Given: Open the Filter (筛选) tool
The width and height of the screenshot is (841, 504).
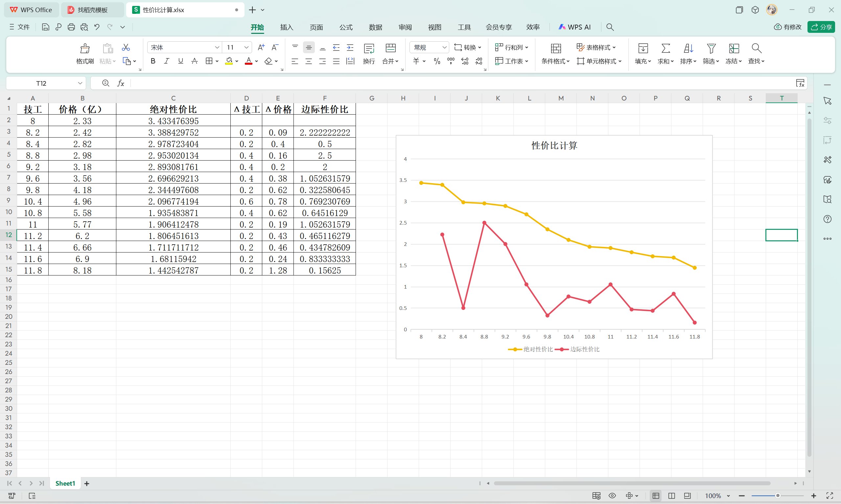Looking at the screenshot, I should click(x=711, y=54).
